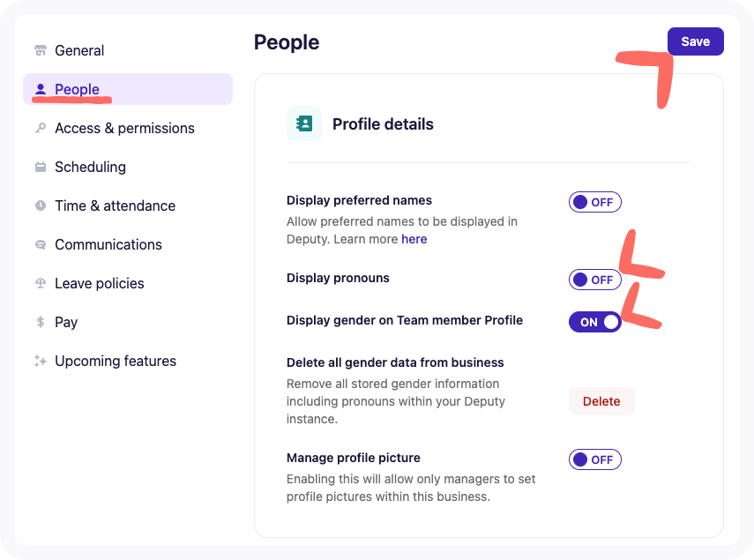This screenshot has height=560, width=754.
Task: Switch to the Scheduling section
Action: (90, 167)
